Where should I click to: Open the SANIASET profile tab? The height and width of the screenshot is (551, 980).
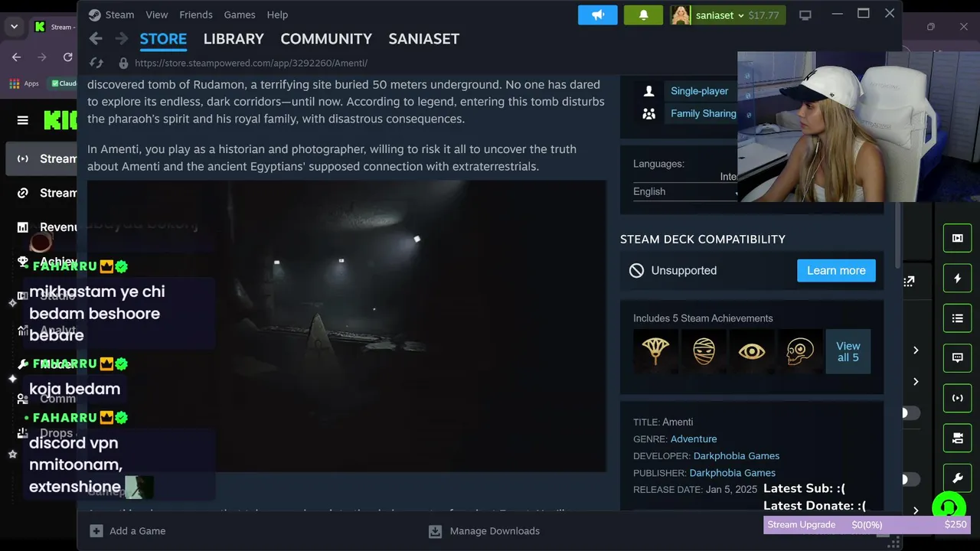pyautogui.click(x=424, y=39)
